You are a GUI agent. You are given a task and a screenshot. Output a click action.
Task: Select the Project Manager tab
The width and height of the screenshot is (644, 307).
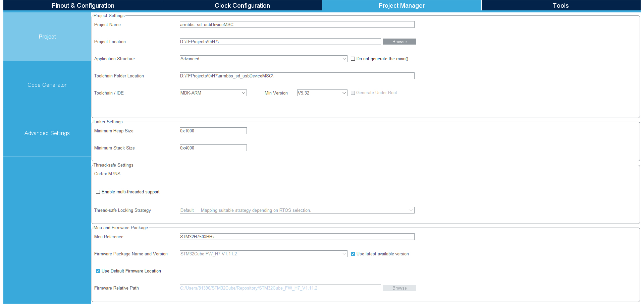[401, 5]
